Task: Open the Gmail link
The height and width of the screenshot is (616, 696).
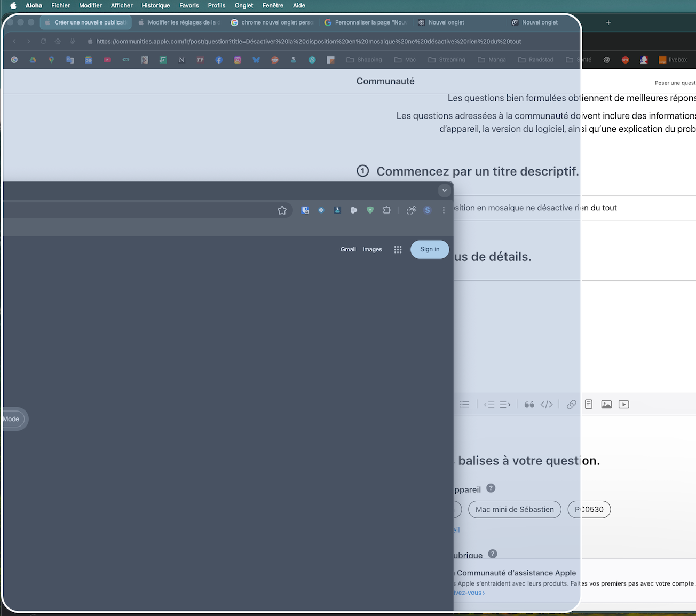Action: click(x=348, y=249)
